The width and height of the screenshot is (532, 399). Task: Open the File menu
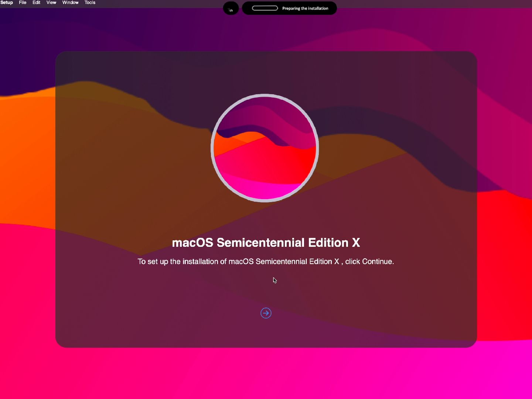(x=23, y=3)
